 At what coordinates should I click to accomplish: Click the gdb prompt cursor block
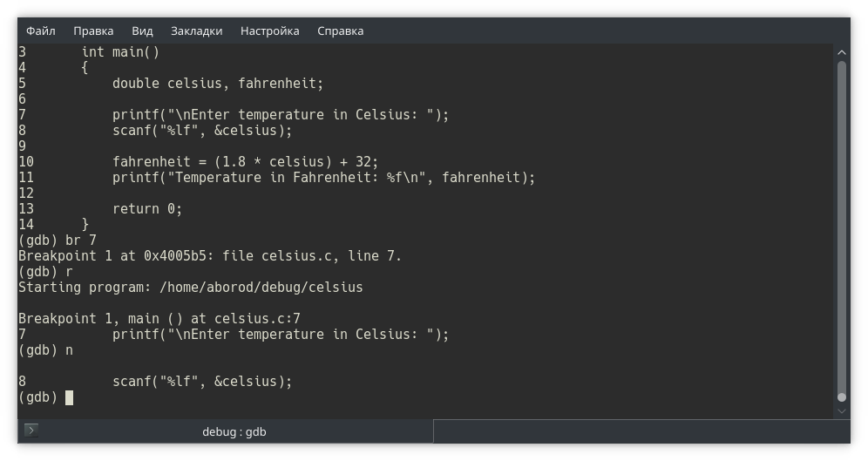(x=69, y=397)
